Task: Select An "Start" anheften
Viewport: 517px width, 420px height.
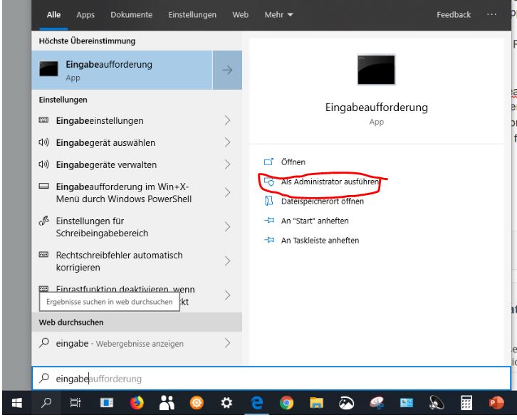Action: tap(315, 221)
